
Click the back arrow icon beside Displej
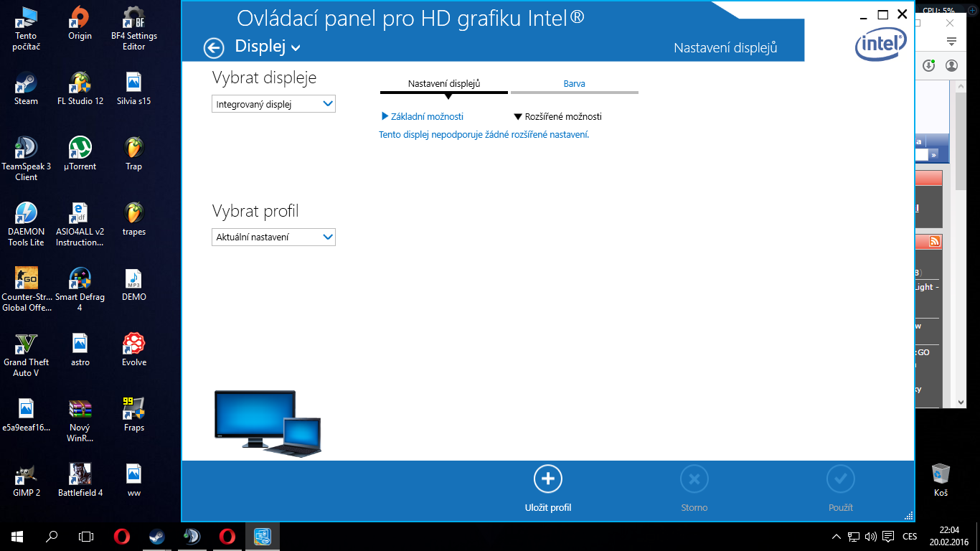pyautogui.click(x=214, y=48)
